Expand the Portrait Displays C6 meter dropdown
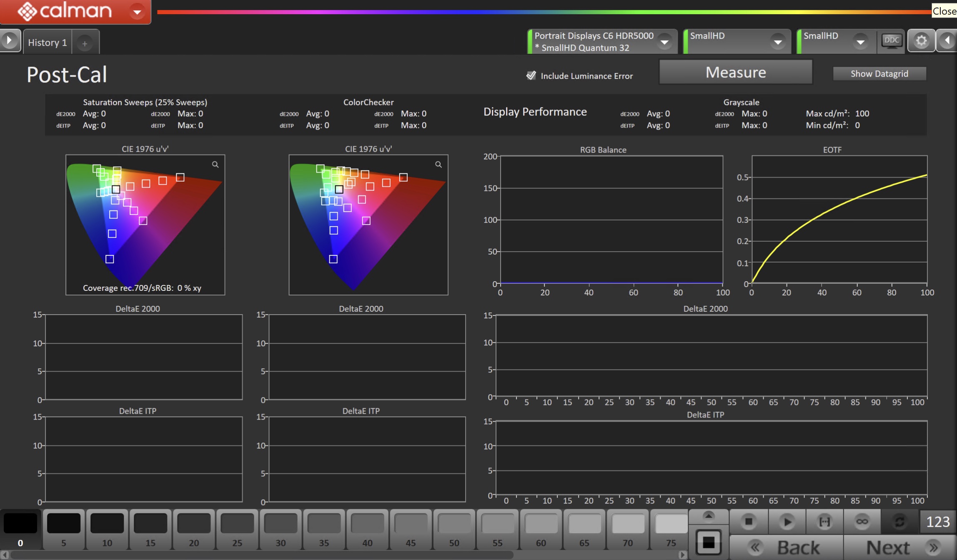Screen dimensions: 957x560 point(664,42)
